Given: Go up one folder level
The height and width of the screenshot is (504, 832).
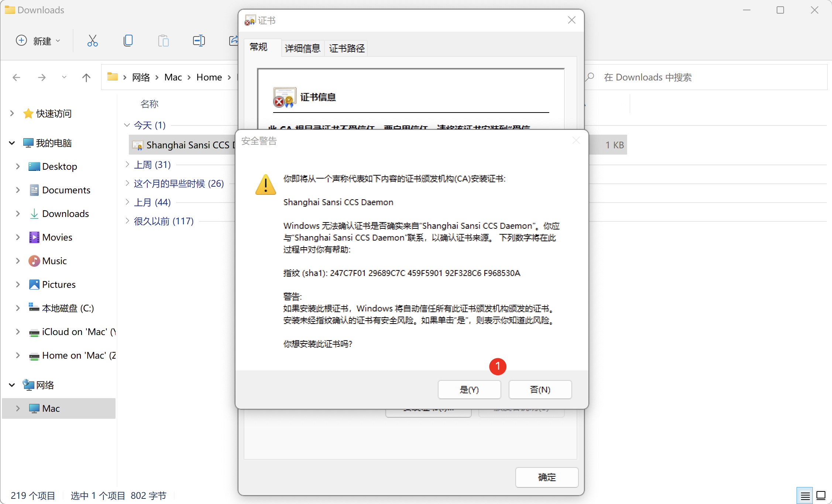Looking at the screenshot, I should 86,77.
